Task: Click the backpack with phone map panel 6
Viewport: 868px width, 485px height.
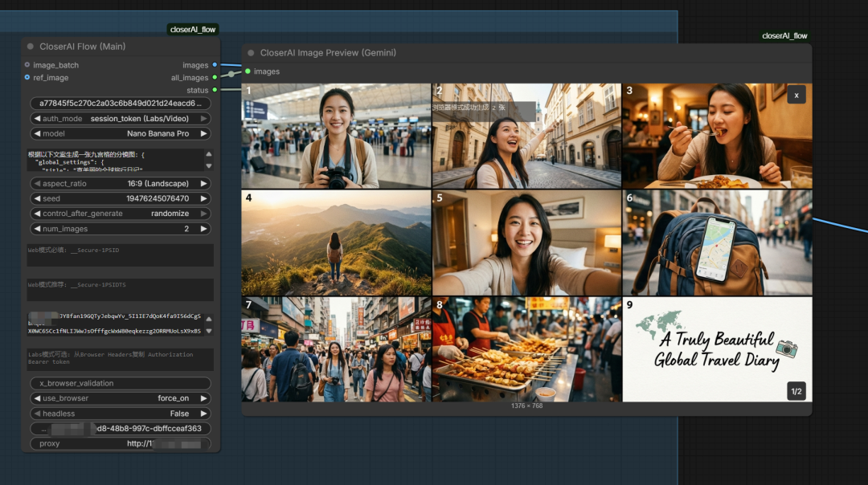Action: [718, 243]
